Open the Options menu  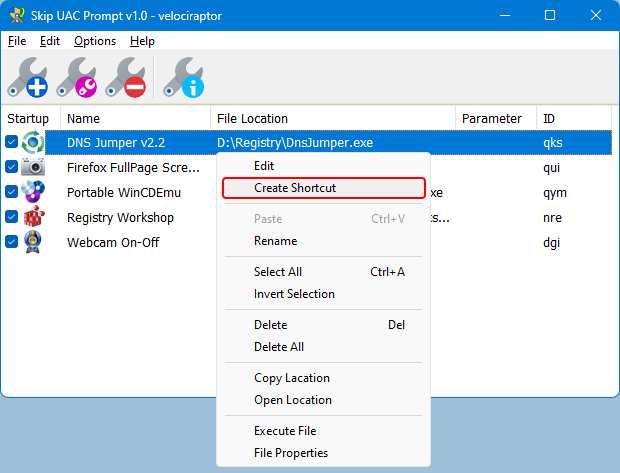tap(95, 41)
